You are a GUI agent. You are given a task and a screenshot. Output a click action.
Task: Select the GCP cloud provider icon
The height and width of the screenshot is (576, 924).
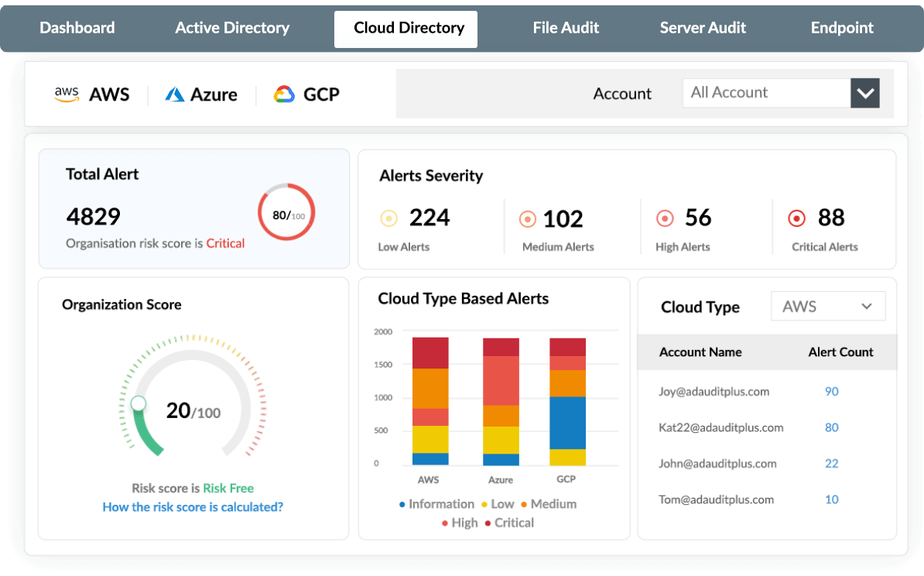point(283,94)
